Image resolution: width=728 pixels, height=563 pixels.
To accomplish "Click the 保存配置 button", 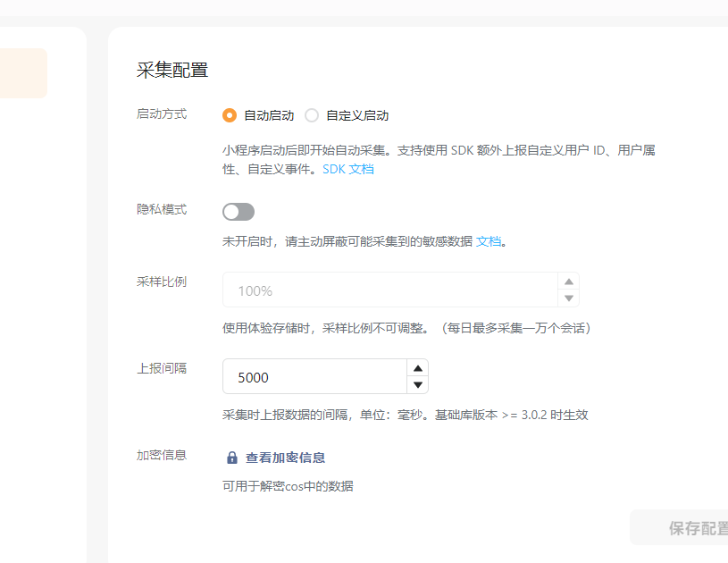I will coord(679,527).
